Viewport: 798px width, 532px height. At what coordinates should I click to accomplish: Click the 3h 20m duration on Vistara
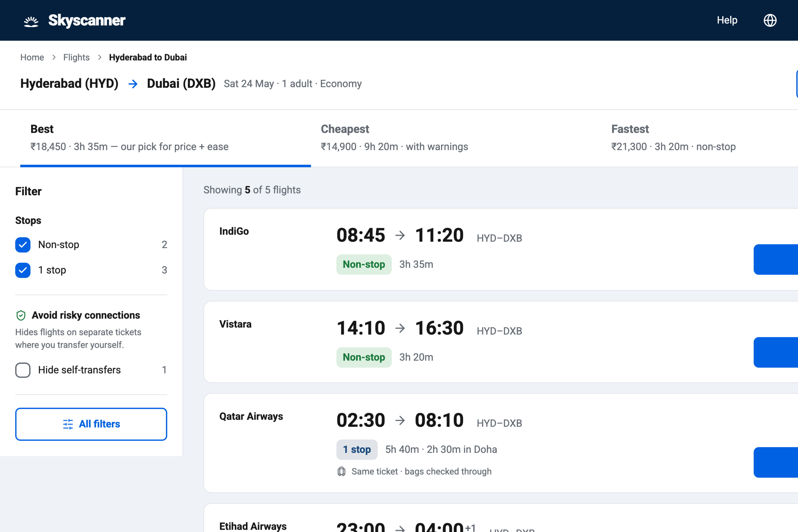pos(416,357)
